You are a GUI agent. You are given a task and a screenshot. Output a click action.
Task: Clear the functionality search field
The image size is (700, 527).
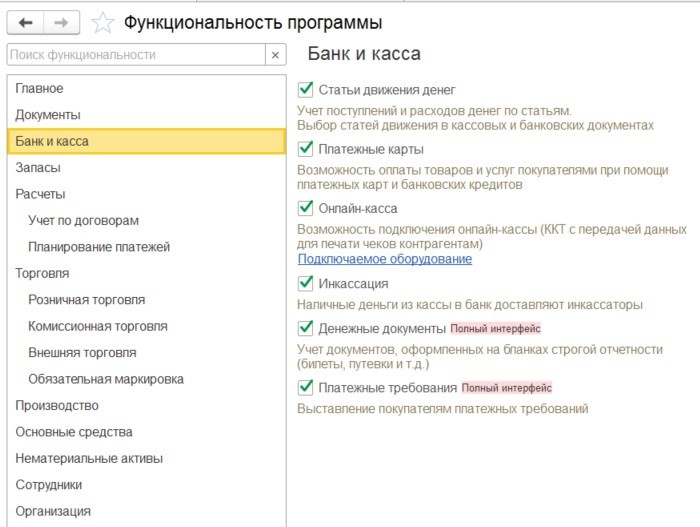[x=275, y=55]
